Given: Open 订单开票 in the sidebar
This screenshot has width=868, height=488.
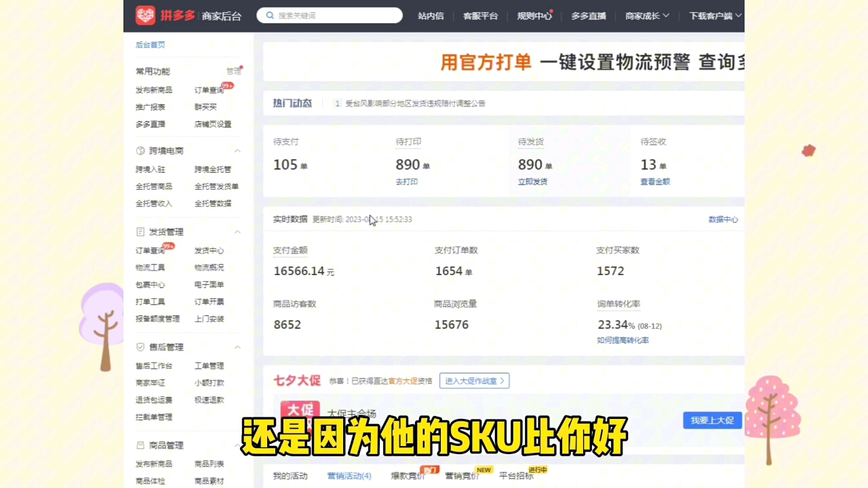Looking at the screenshot, I should pos(209,302).
